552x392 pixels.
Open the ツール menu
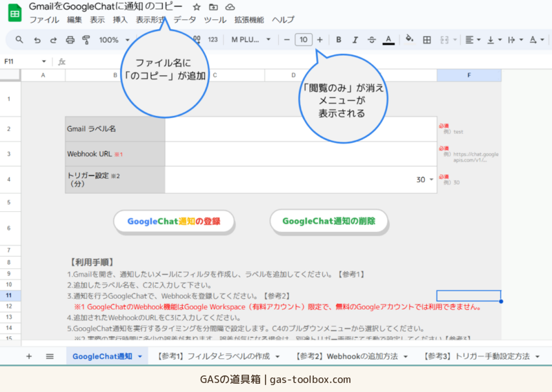(x=215, y=20)
